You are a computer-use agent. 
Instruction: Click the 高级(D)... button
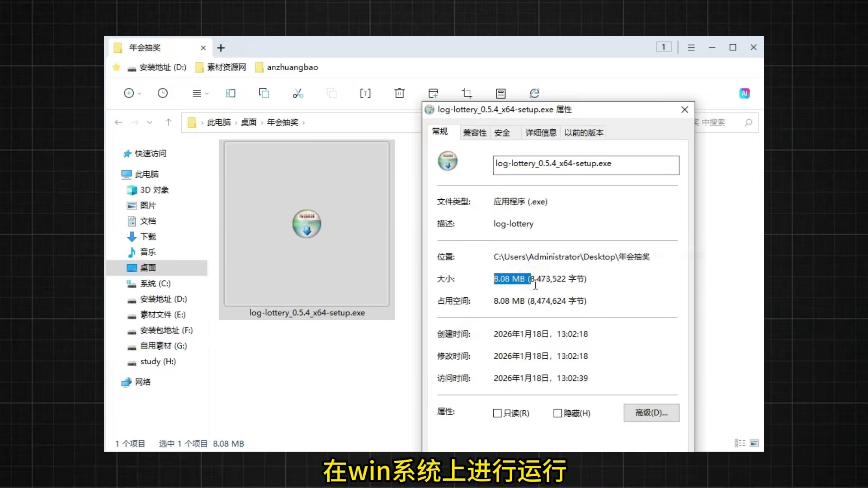tap(651, 413)
